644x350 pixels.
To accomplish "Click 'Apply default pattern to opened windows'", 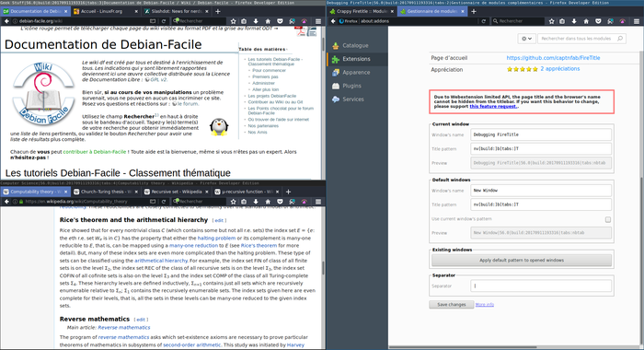I will tap(522, 261).
